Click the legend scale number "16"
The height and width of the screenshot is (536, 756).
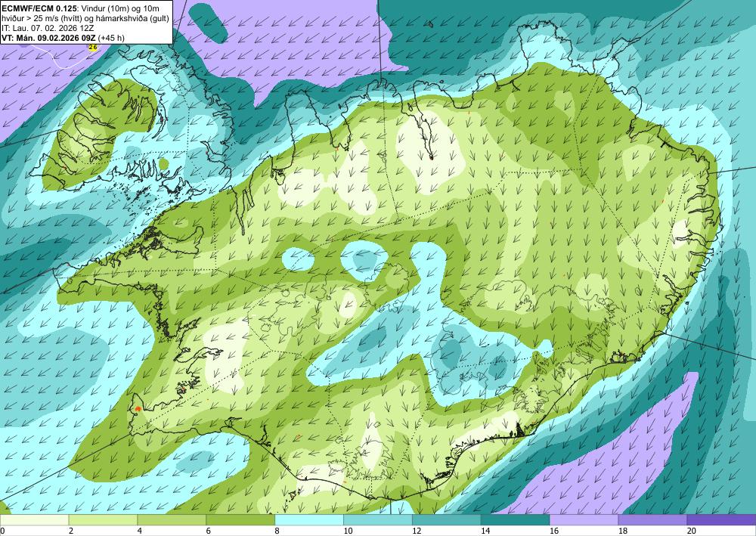(x=554, y=531)
